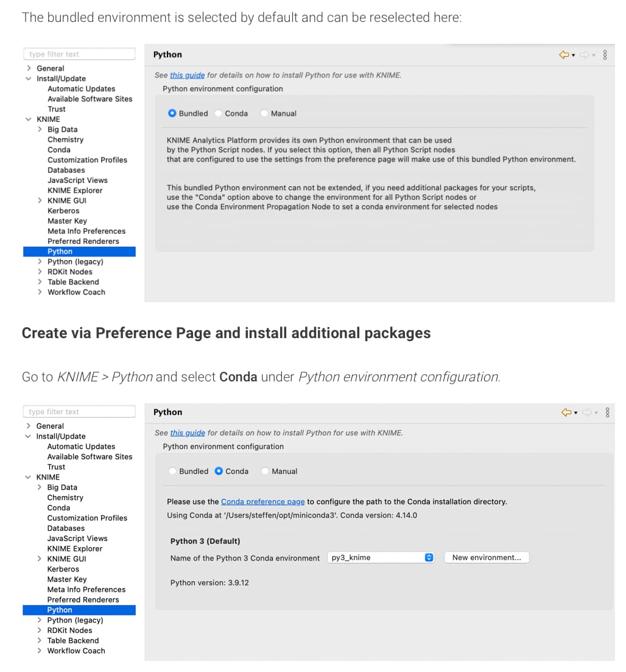Select JavaScript Views in the top tree
Image resolution: width=626 pixels, height=672 pixels.
[x=77, y=180]
